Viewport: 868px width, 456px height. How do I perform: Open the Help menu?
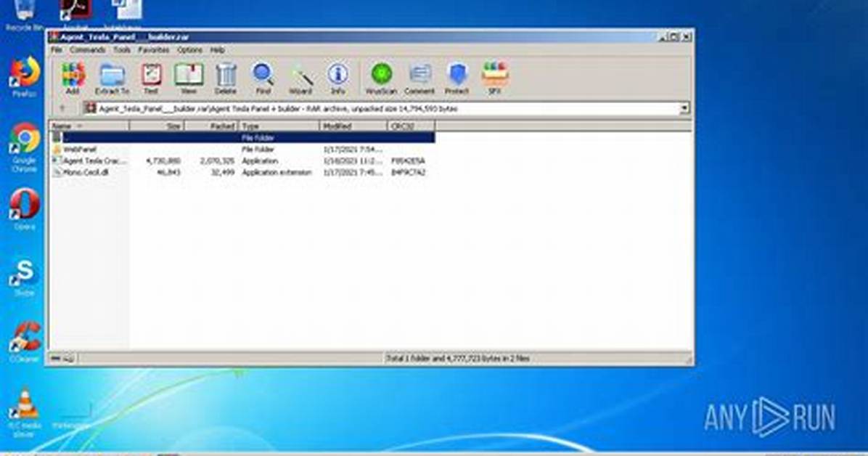tap(217, 50)
